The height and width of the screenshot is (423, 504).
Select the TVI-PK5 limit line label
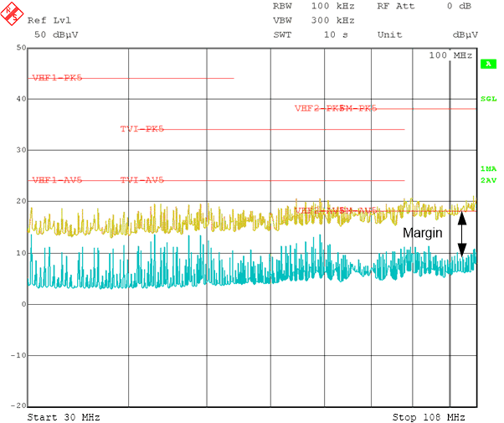pos(141,129)
